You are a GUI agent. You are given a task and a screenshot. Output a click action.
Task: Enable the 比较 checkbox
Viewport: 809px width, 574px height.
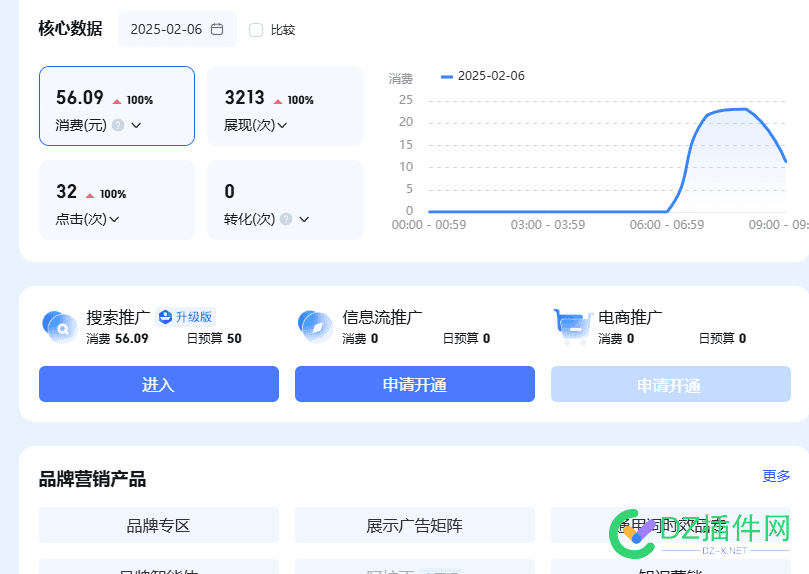click(256, 30)
